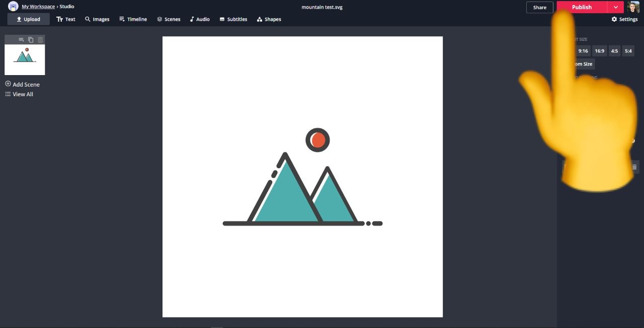
Task: Delete the scene with the trash icon
Action: coord(40,40)
